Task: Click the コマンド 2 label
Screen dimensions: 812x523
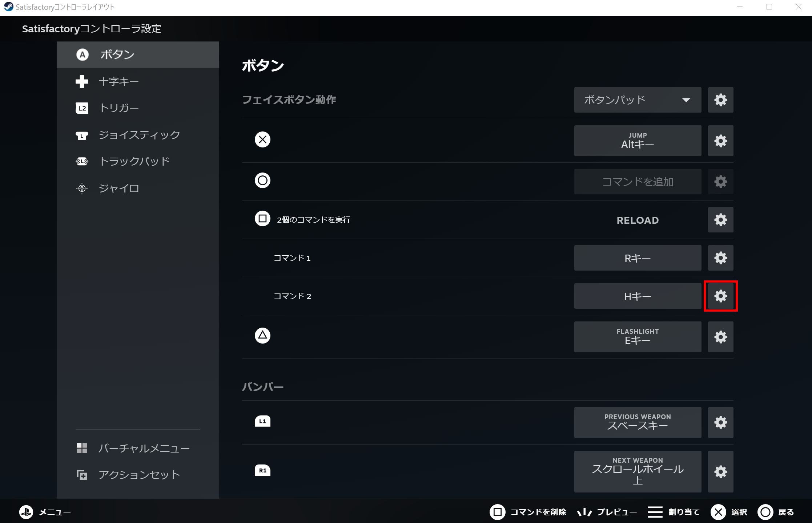Action: (x=292, y=296)
